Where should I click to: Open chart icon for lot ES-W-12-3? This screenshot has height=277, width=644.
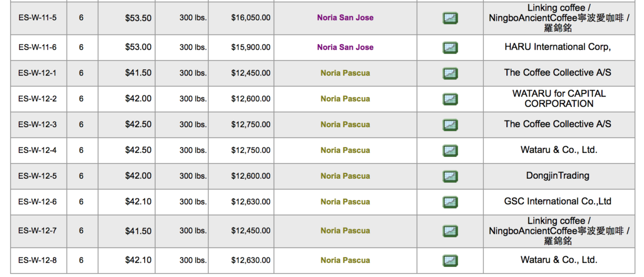450,125
